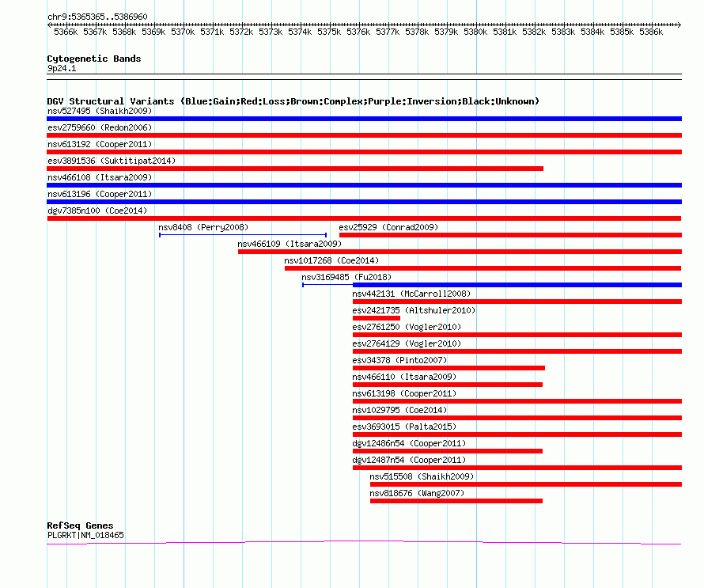Open the nsv466110 (Itsara2009) variant

404,377
